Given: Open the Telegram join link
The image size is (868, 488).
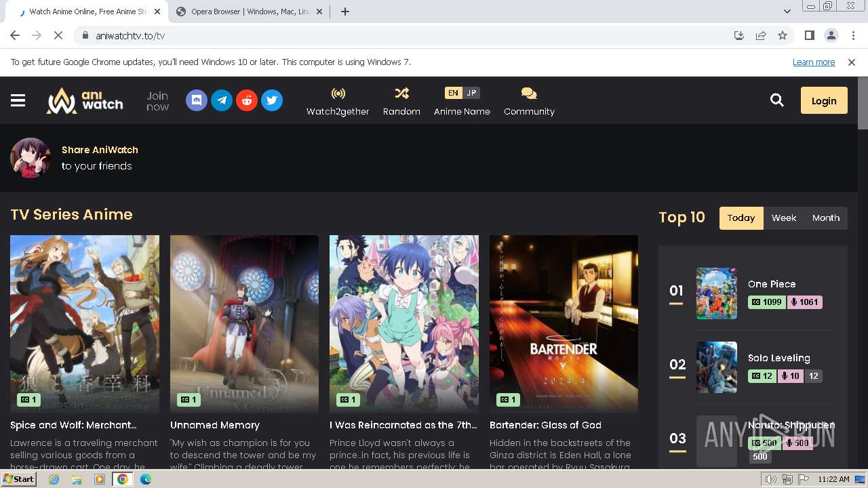Looking at the screenshot, I should point(222,100).
